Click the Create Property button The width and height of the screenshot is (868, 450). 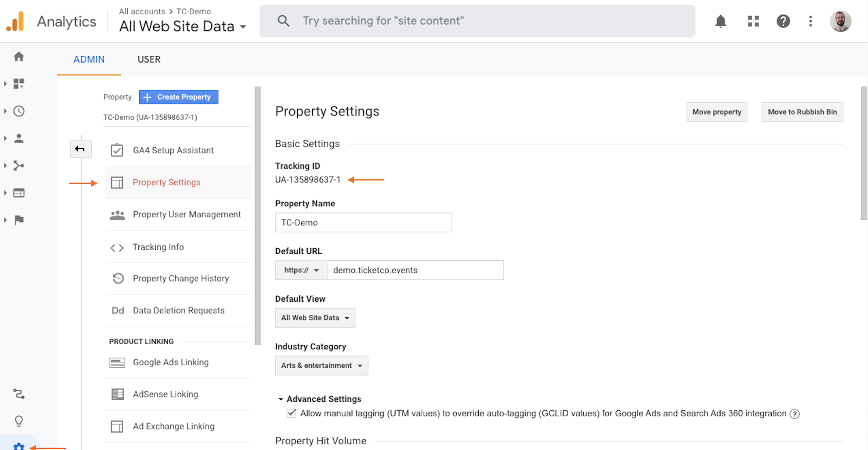178,97
